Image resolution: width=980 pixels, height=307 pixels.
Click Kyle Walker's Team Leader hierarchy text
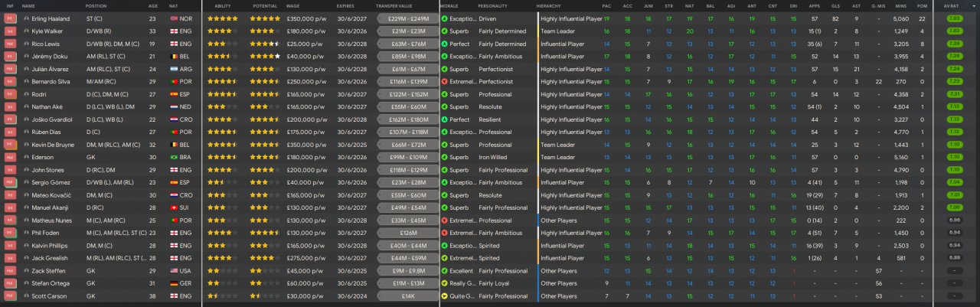click(557, 31)
